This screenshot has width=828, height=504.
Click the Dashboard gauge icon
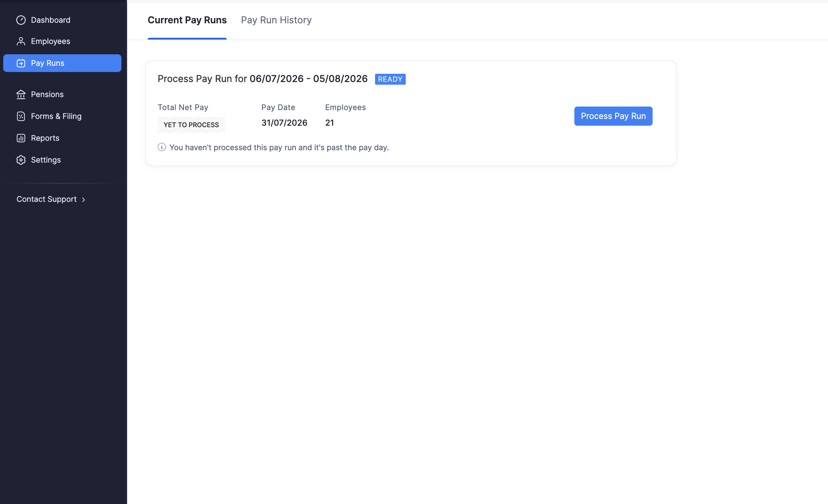[21, 20]
